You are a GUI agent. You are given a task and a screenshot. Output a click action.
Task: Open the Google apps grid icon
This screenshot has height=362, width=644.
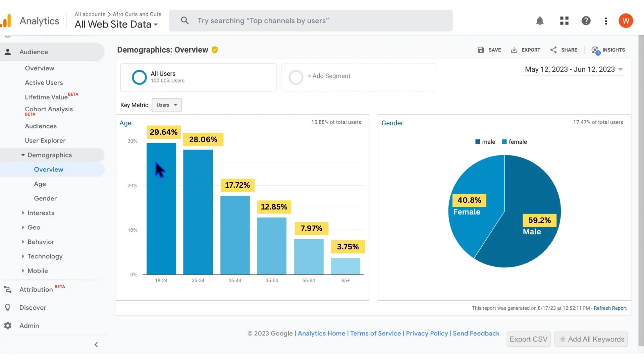pyautogui.click(x=564, y=21)
